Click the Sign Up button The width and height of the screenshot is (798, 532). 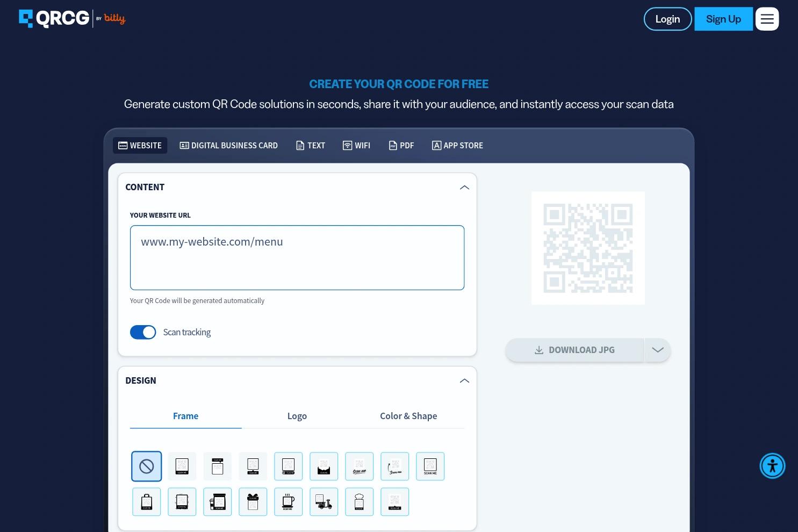(724, 19)
